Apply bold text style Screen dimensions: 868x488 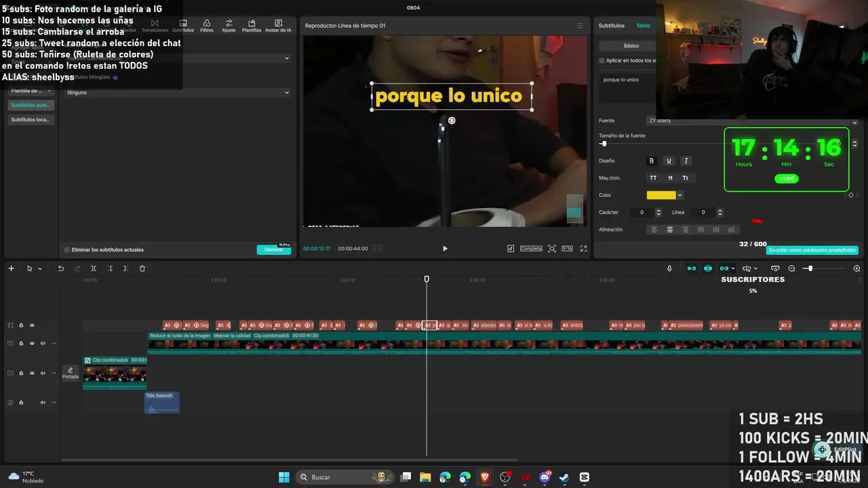click(x=652, y=161)
